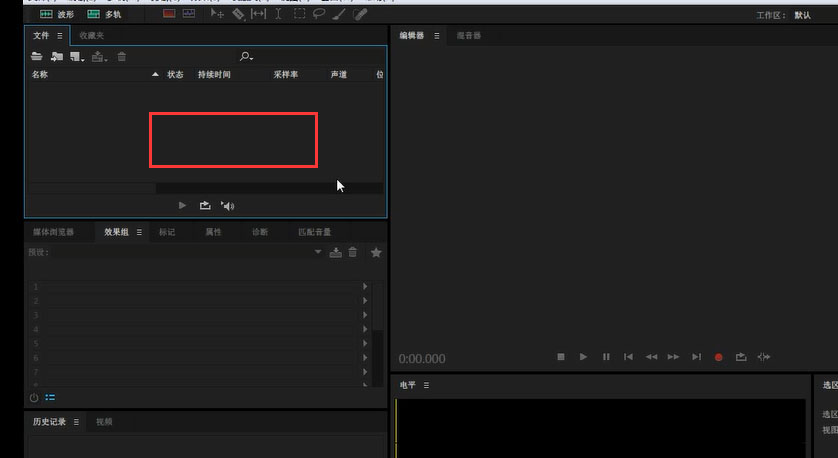The width and height of the screenshot is (838, 458).
Task: Open the search filter dropdown in Files panel
Action: click(246, 57)
